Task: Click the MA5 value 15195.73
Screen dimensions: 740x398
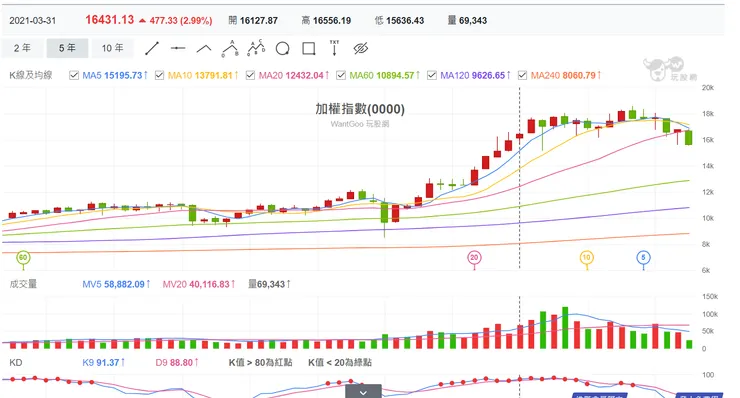Action: pos(123,76)
